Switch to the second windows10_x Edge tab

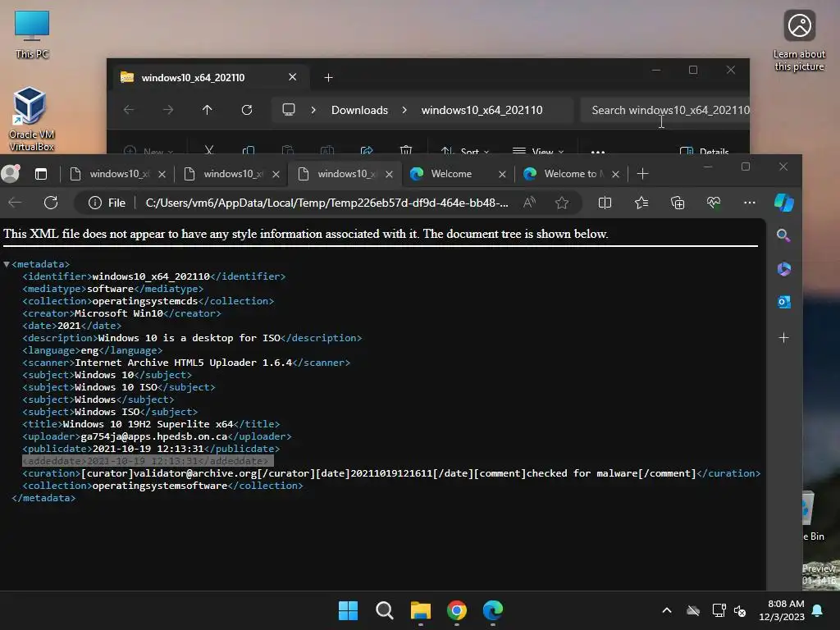tap(233, 174)
